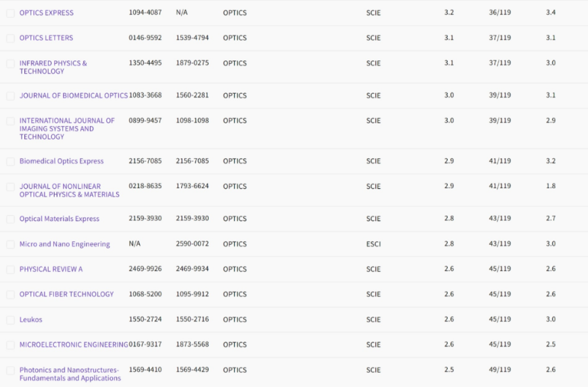Tick the Optical Materials Express checkbox
The height and width of the screenshot is (387, 588).
click(10, 219)
